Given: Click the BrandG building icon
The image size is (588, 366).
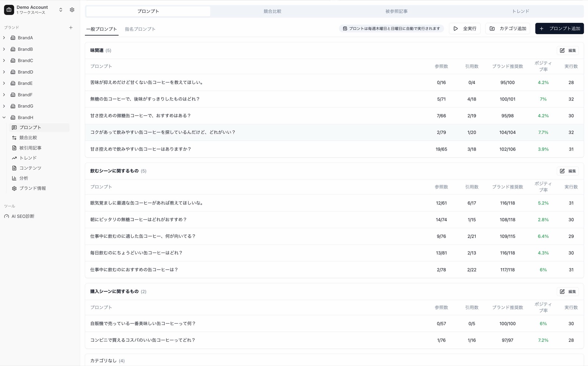Looking at the screenshot, I should (13, 106).
